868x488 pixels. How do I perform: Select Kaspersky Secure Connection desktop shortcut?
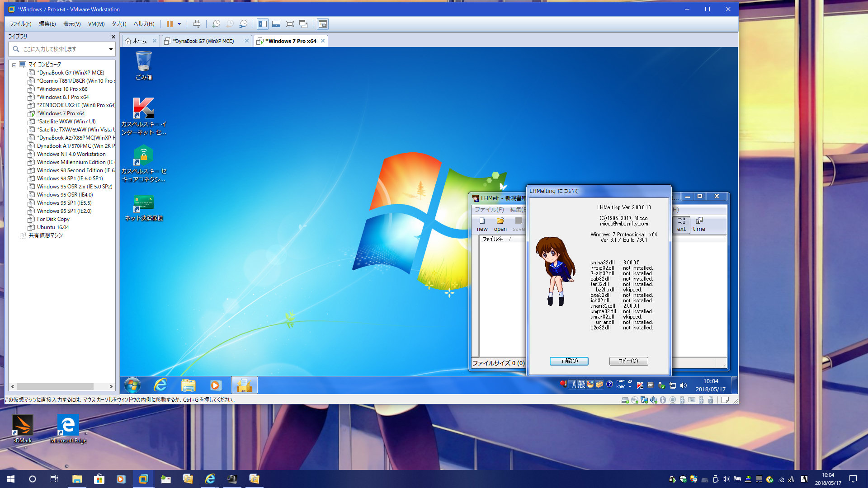pos(144,164)
